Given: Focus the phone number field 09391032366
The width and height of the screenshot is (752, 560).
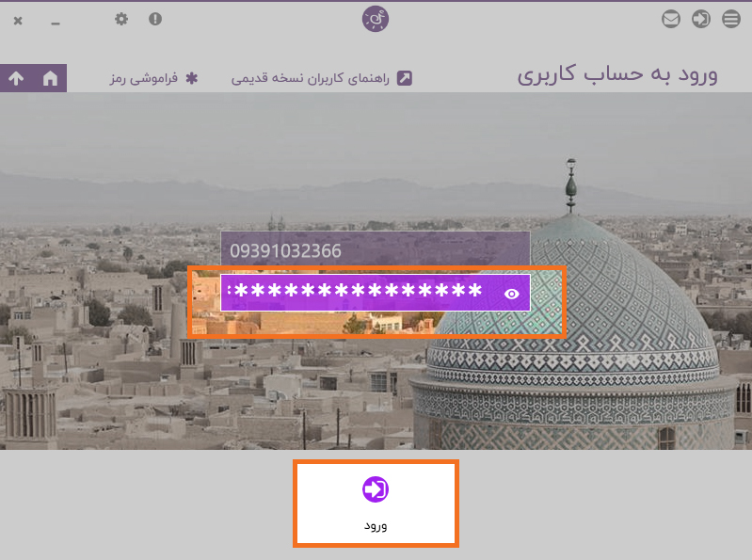Looking at the screenshot, I should pos(375,250).
